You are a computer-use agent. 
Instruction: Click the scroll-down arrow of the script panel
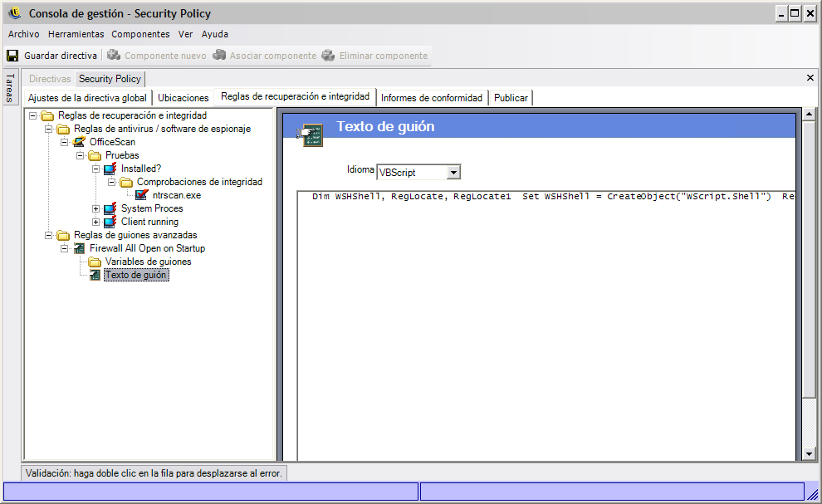coord(810,454)
